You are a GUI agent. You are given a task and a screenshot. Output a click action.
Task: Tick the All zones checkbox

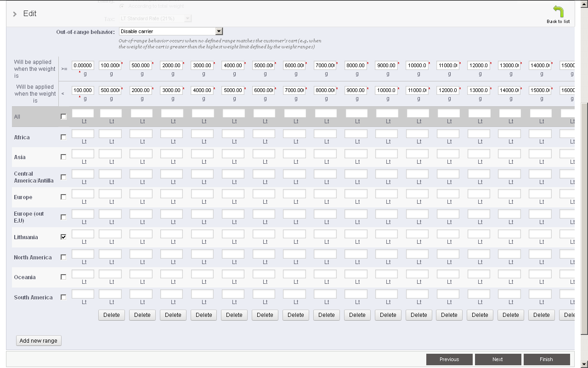pyautogui.click(x=63, y=116)
